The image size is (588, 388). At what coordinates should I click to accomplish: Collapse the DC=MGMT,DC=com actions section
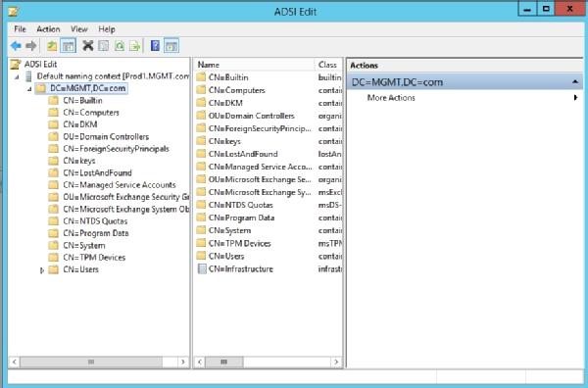pos(575,82)
